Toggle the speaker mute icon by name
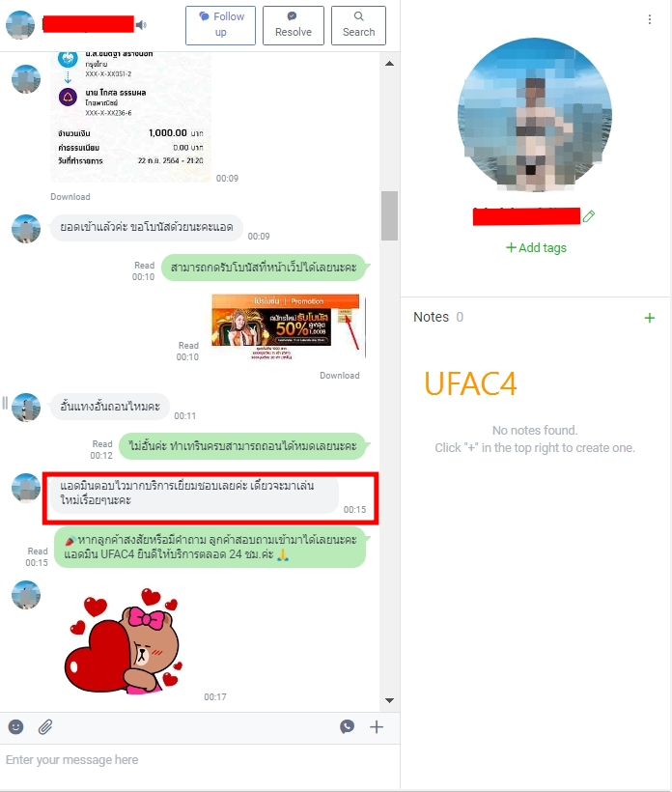The width and height of the screenshot is (672, 792). (141, 25)
